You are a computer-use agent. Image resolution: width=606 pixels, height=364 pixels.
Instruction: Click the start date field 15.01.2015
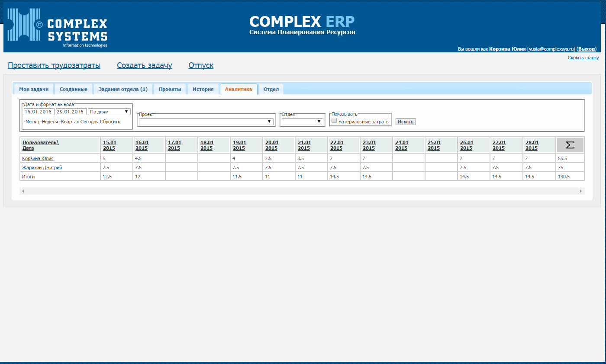pyautogui.click(x=39, y=112)
